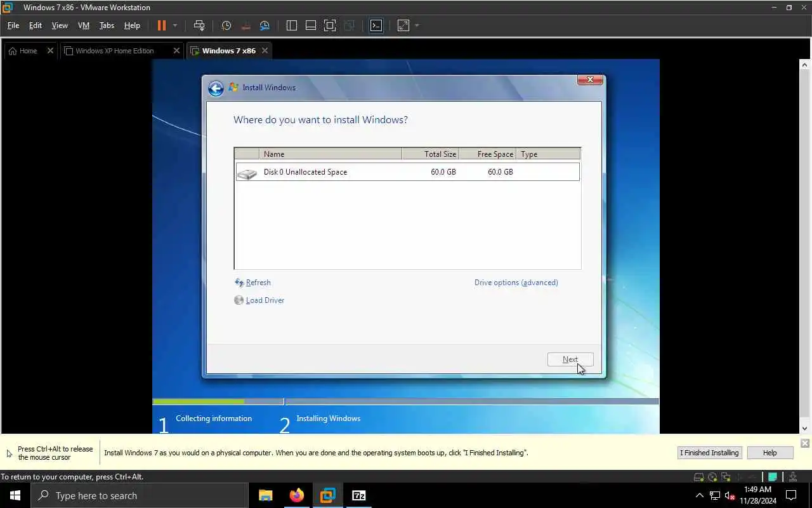Screen dimensions: 812x508
Task: Open File Explorer from taskbar
Action: coord(265,495)
